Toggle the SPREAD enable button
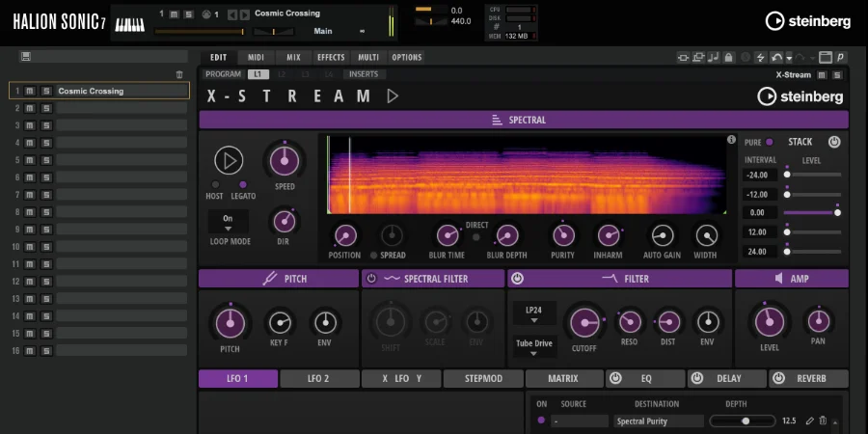Viewport: 868px width, 434px height. coord(373,256)
